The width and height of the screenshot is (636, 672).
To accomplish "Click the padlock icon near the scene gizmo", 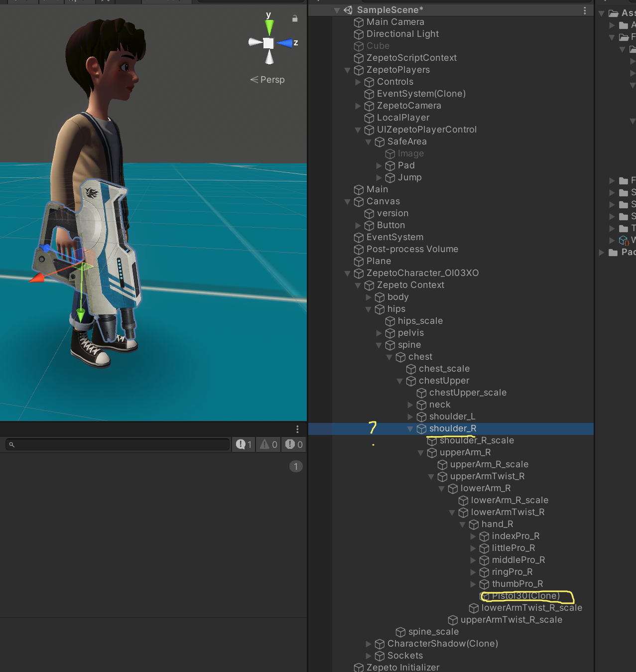I will [x=295, y=18].
